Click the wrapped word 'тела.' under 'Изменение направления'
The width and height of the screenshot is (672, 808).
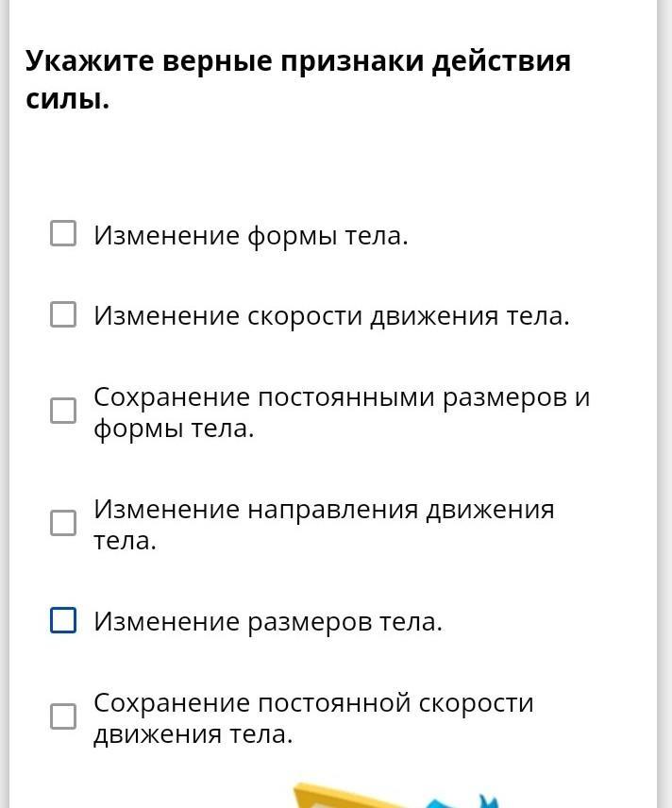point(125,541)
